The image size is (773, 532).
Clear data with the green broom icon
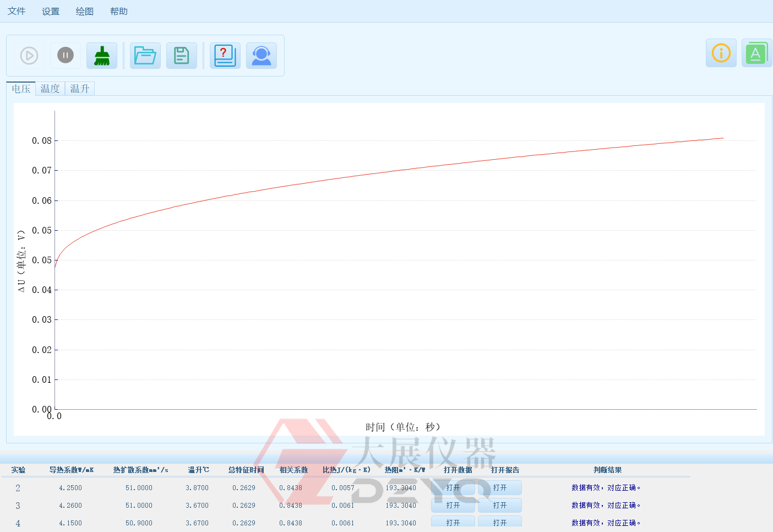pos(102,56)
